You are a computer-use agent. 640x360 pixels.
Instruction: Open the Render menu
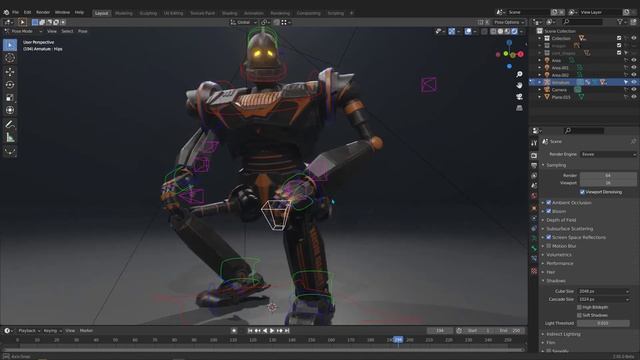tap(43, 12)
